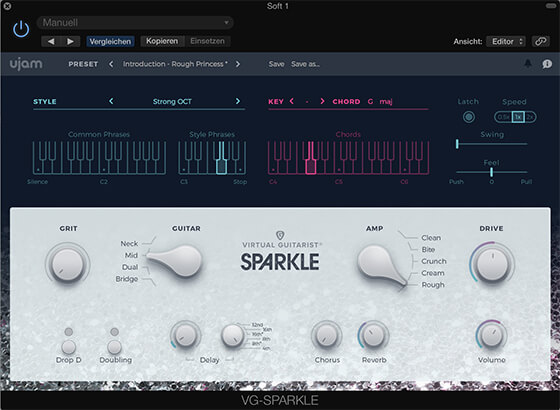Viewport: 560px width, 410px height.
Task: Select the Clean amp setting
Action: point(431,238)
